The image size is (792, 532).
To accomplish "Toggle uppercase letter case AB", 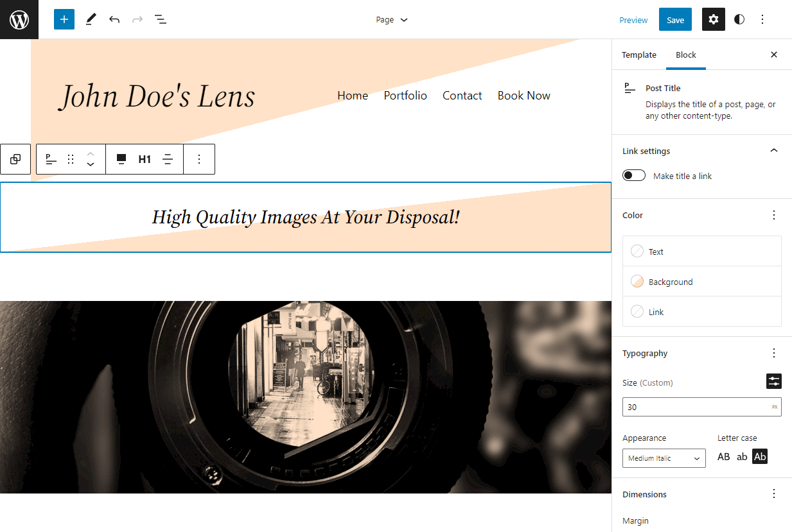I will 723,456.
